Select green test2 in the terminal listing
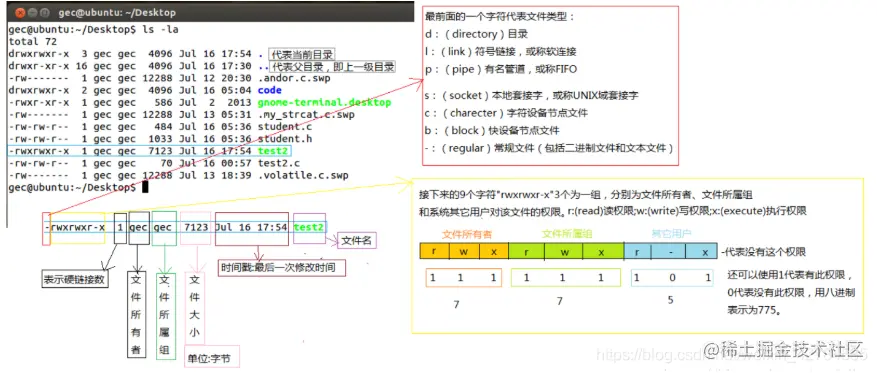 (x=272, y=151)
